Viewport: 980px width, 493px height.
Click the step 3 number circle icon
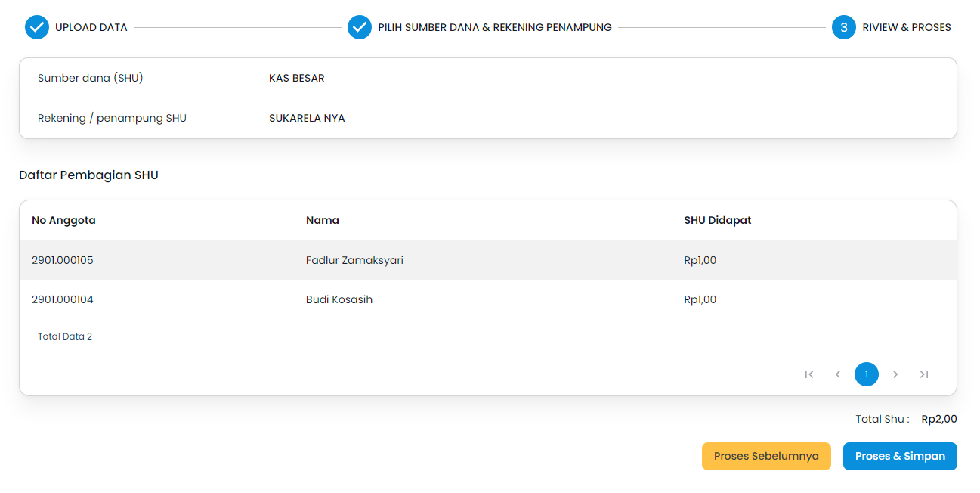pyautogui.click(x=844, y=27)
